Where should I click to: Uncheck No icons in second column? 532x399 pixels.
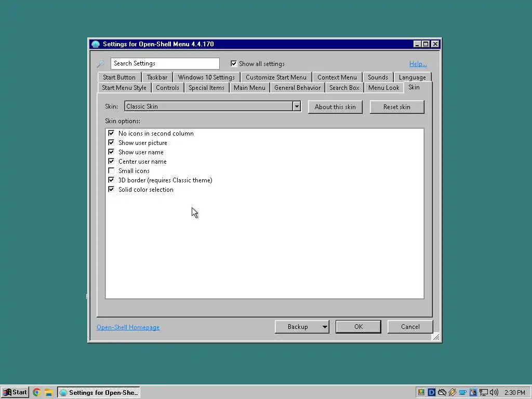(111, 133)
